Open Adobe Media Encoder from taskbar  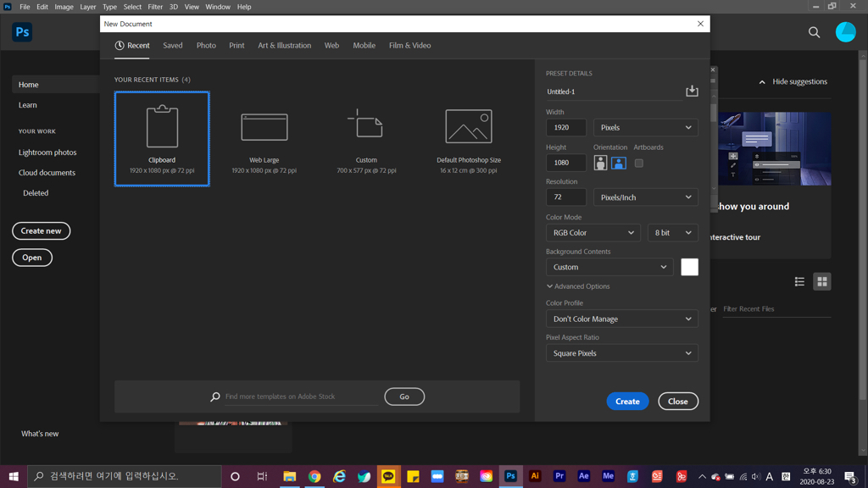608,476
